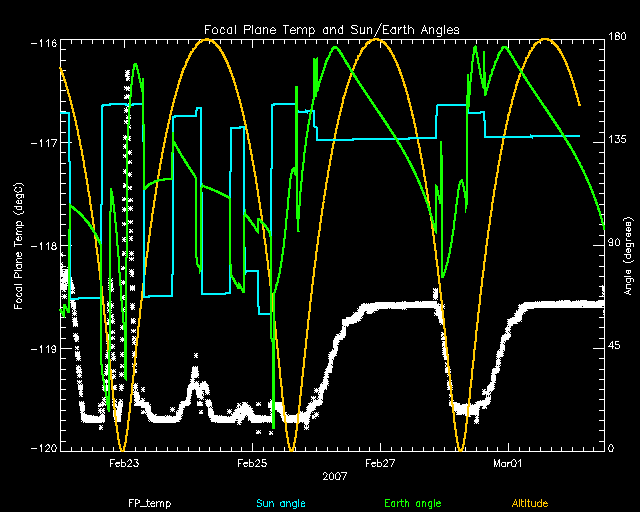This screenshot has height=512, width=640.
Task: Click the 'Focal Plane Temp (degC)' axis label
Action: pos(20,245)
